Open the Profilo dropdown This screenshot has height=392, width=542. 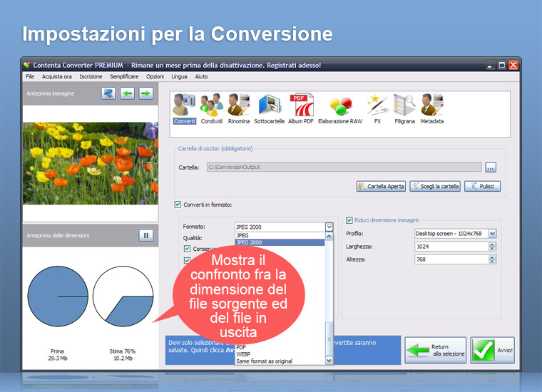pos(493,234)
